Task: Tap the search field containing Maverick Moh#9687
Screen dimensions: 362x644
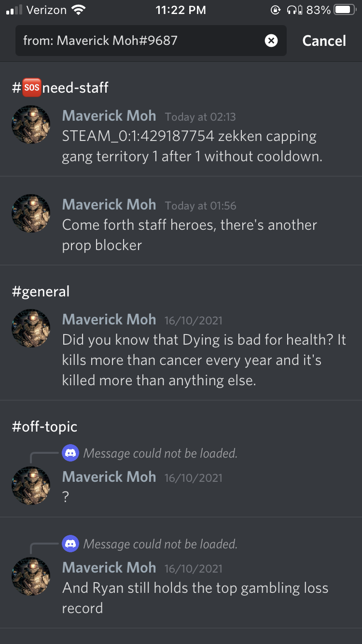Action: pos(151,41)
